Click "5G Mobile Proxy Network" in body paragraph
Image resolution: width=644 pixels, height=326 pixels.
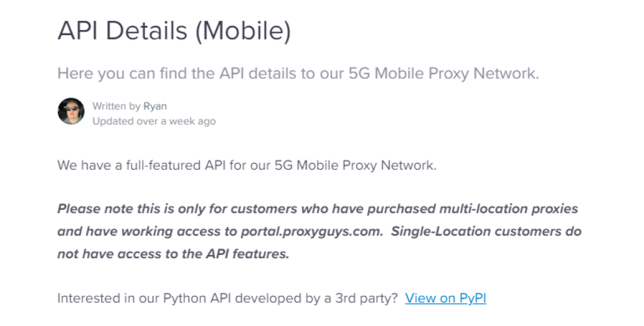[x=354, y=166]
